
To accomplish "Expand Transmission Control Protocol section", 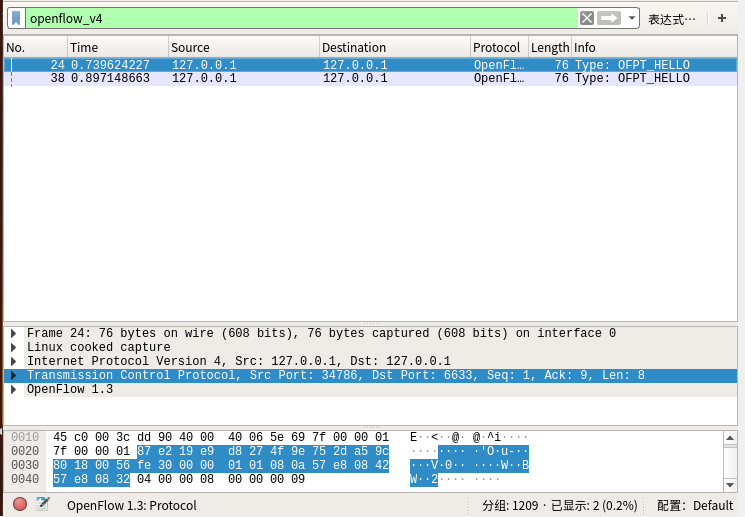I will click(14, 375).
